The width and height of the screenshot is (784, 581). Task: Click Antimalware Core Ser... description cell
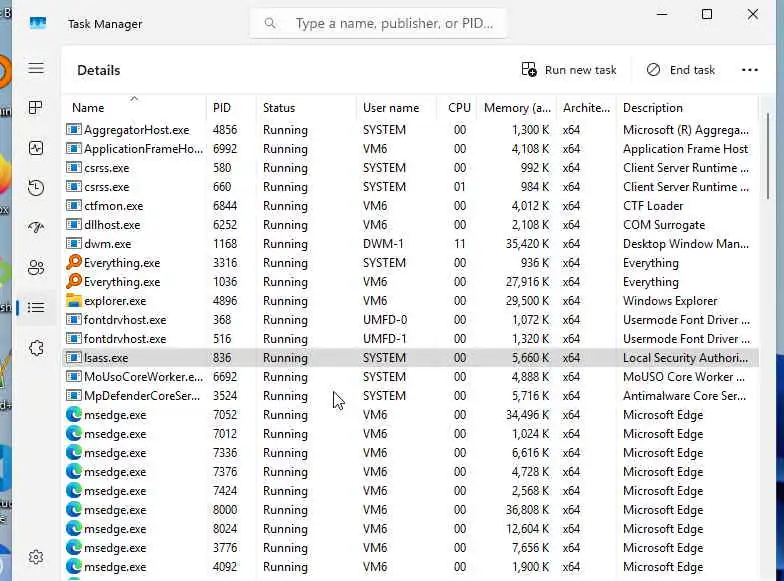pyautogui.click(x=684, y=396)
